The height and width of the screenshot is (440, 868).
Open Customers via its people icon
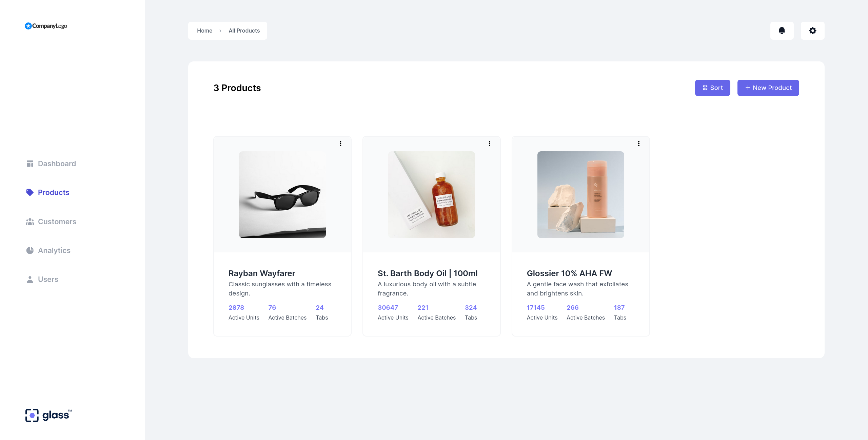(30, 222)
